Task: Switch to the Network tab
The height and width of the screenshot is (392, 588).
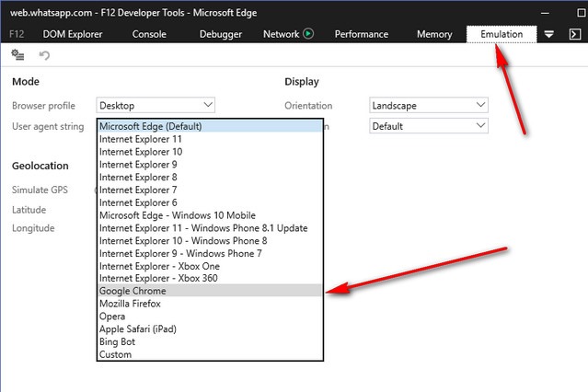Action: pos(282,34)
